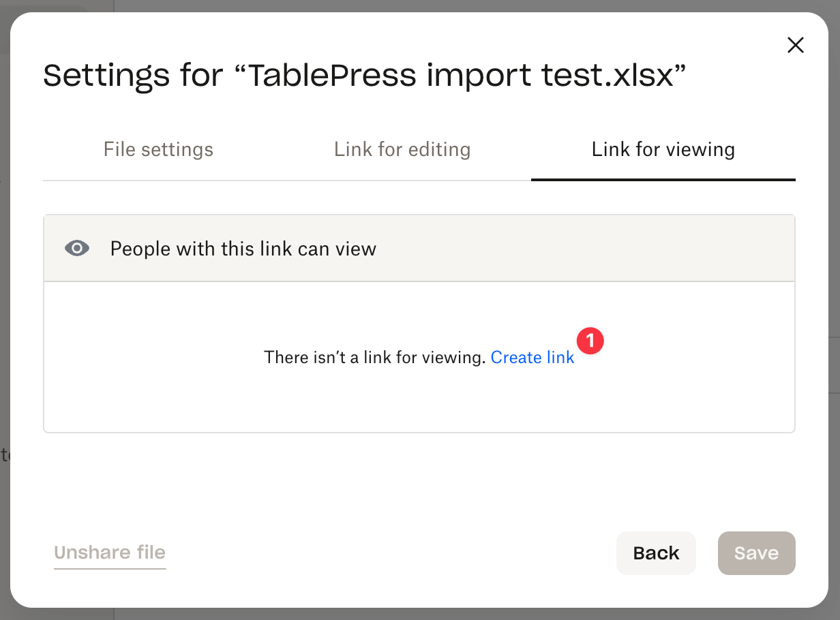
Task: Save the sharing settings for the xlsx file
Action: click(x=756, y=553)
